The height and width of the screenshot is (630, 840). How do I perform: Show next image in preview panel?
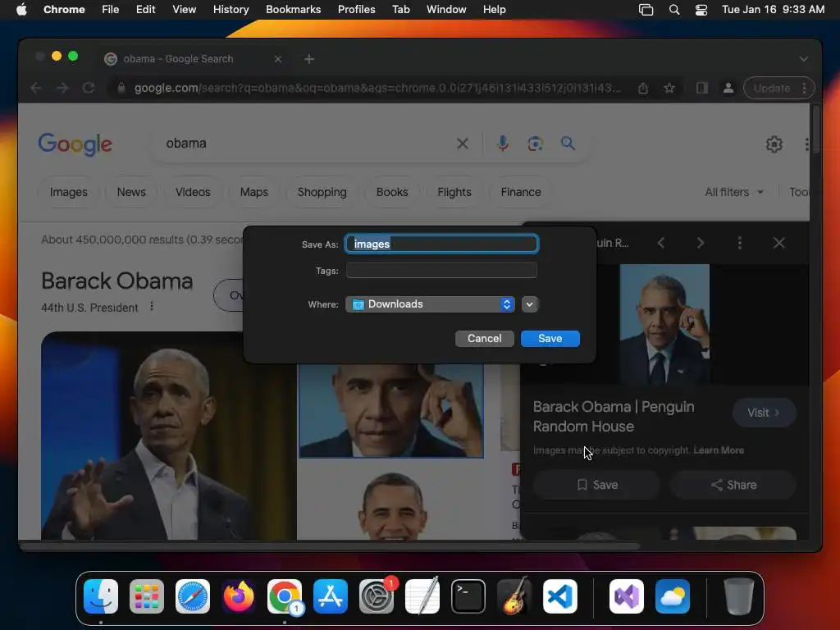point(701,243)
